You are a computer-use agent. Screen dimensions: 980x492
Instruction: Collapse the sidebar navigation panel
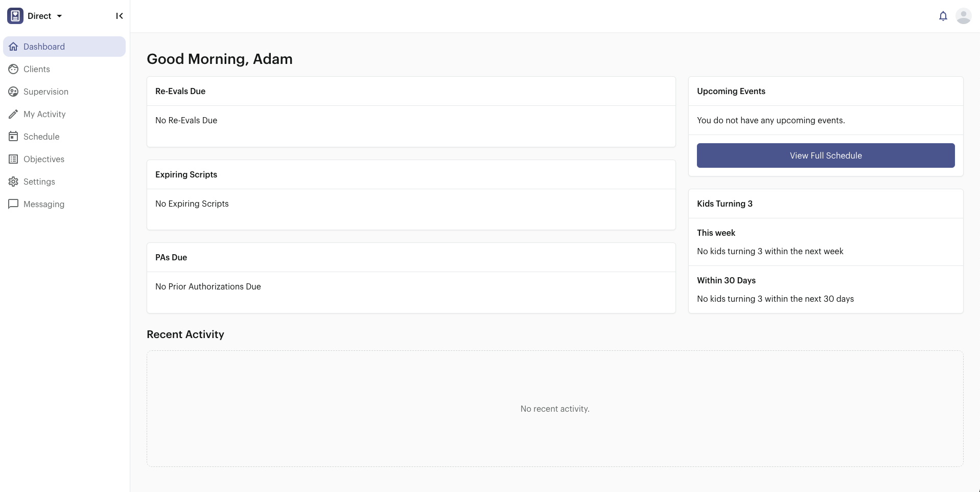(120, 16)
